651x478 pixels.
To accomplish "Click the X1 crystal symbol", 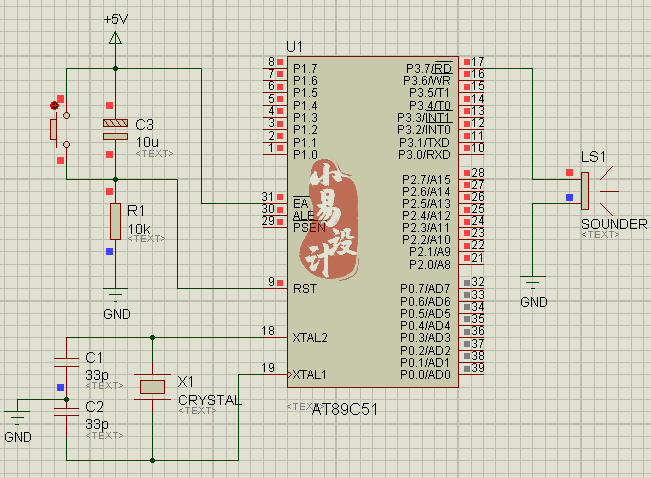I will coord(152,387).
